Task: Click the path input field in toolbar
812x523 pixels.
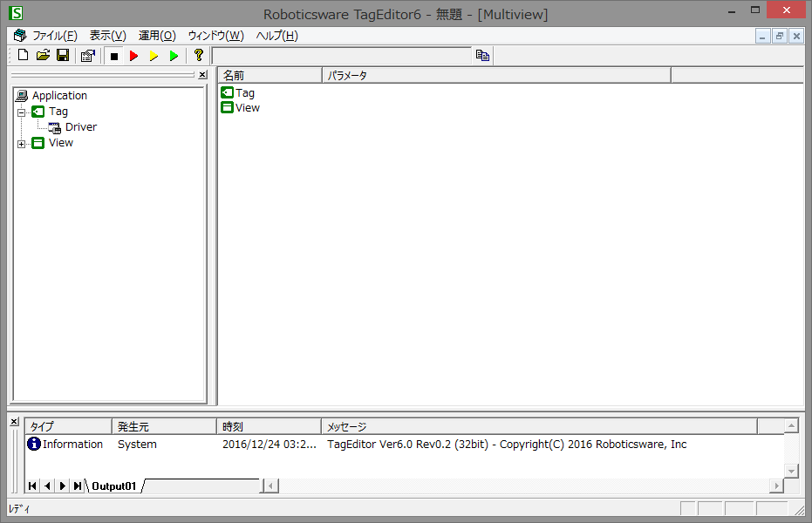Action: (x=342, y=56)
